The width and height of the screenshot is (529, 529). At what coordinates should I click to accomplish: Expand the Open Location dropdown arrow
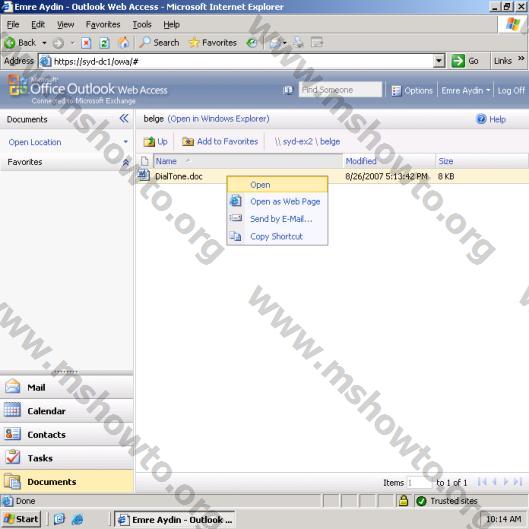tap(126, 142)
